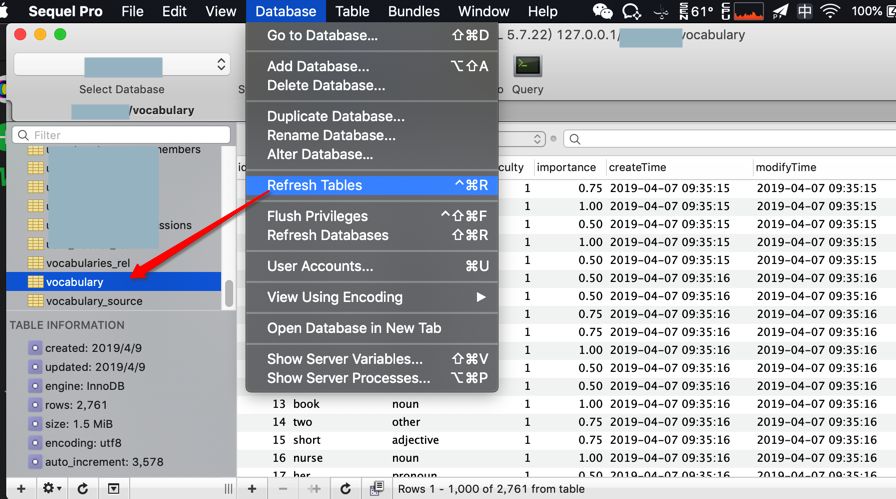
Task: Open the Select Database dropdown
Action: click(122, 65)
